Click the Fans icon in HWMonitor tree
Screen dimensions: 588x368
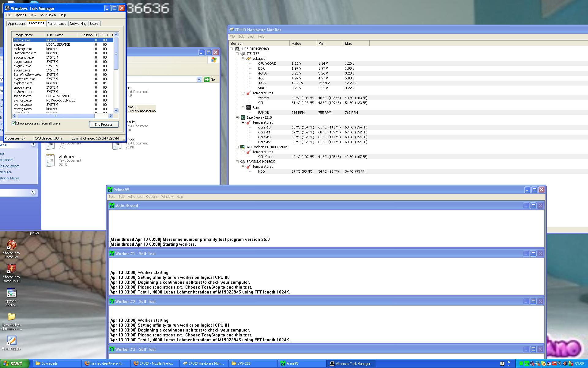point(249,108)
